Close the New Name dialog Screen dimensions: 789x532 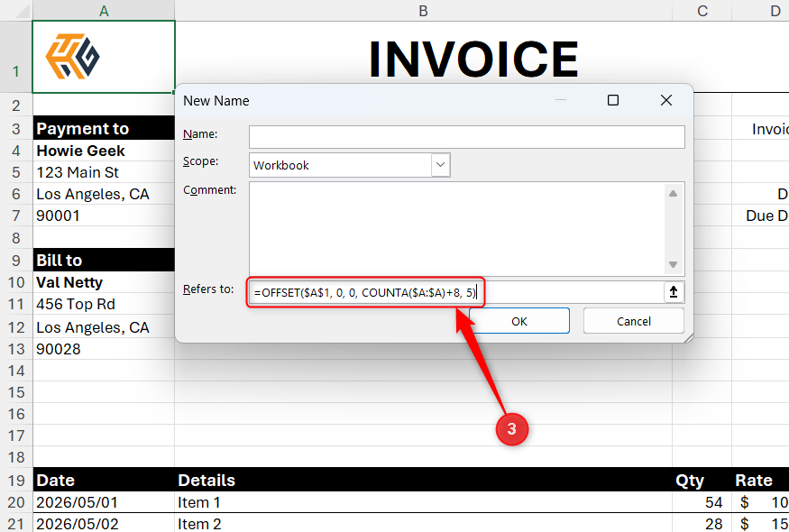point(666,100)
